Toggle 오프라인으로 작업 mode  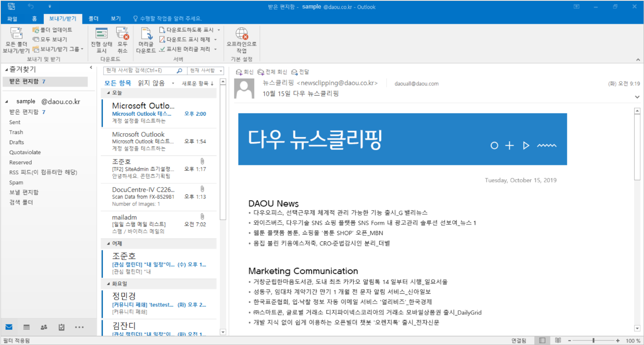pyautogui.click(x=242, y=40)
